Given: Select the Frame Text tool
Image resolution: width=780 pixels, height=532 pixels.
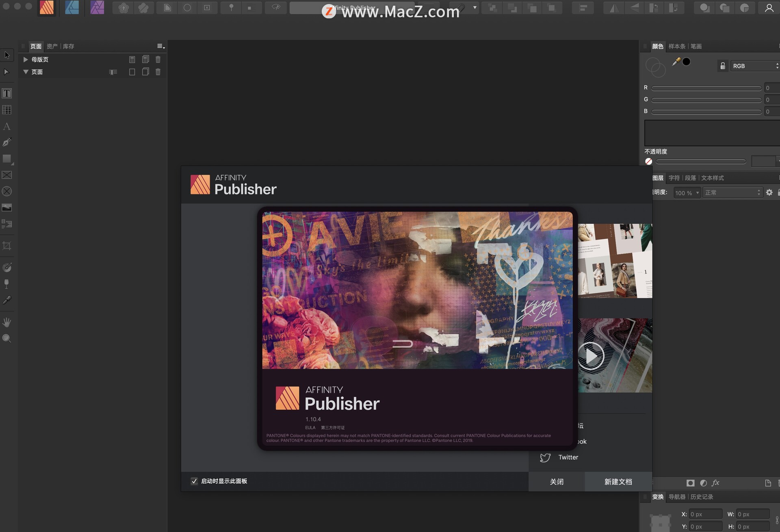Looking at the screenshot, I should (x=7, y=93).
